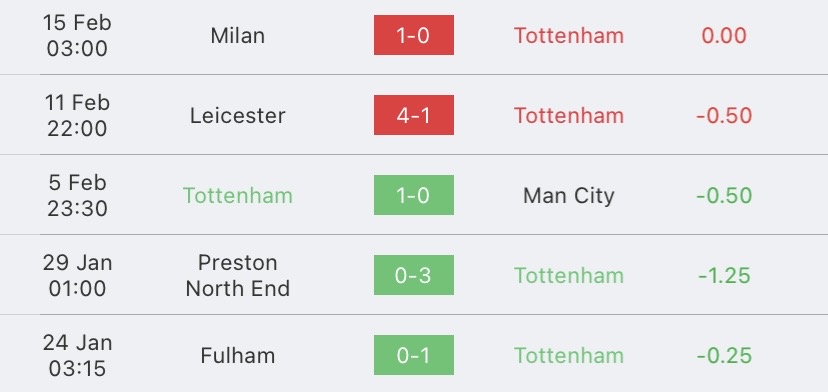
Task: Open Tottenham in the Leicester match row
Action: 569,115
